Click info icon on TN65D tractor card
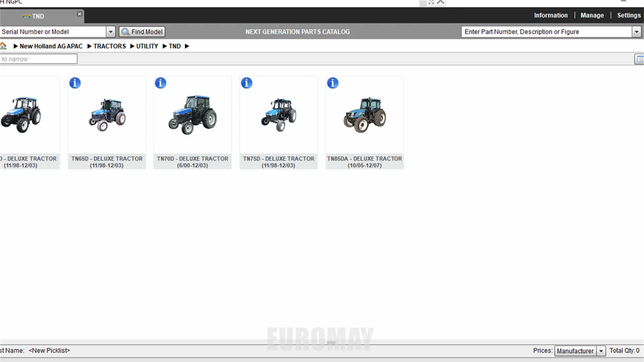The image size is (644, 362). click(x=75, y=83)
